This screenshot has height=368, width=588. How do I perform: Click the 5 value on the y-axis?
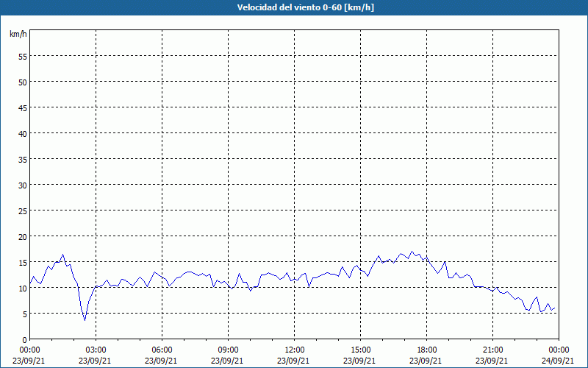(25, 314)
